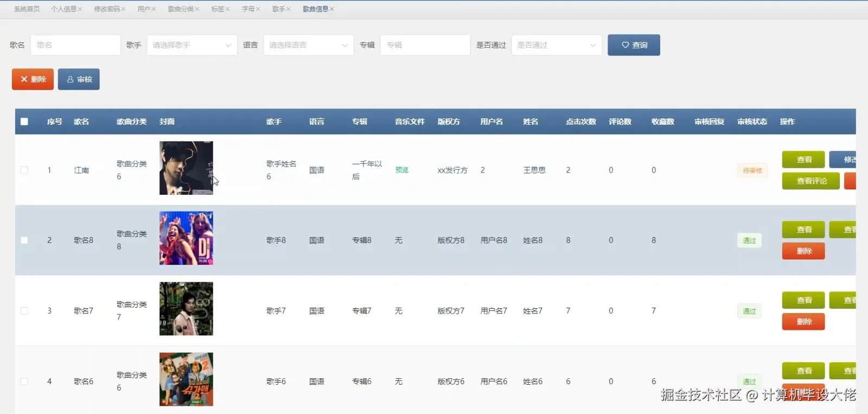Click 删除 button in 歌名8 row
The image size is (868, 414).
click(x=803, y=251)
